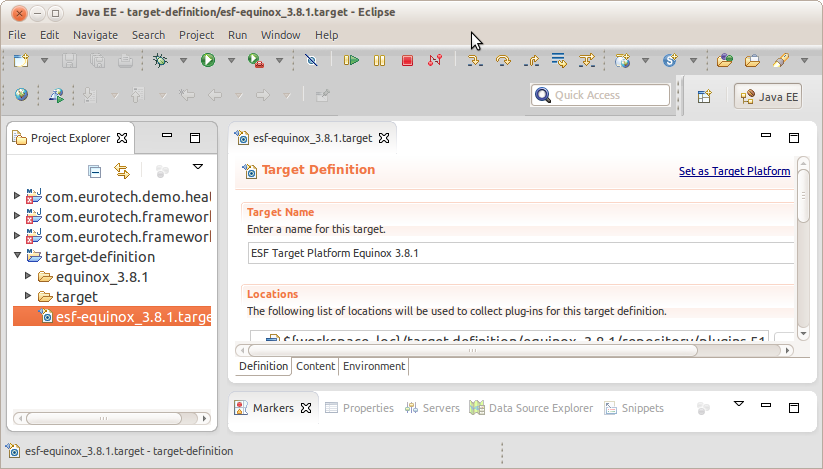The width and height of the screenshot is (823, 469).
Task: Click the Step Into icon
Action: (475, 61)
